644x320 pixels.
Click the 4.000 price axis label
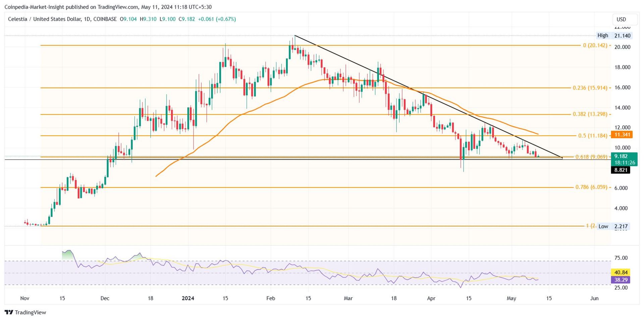[621, 208]
